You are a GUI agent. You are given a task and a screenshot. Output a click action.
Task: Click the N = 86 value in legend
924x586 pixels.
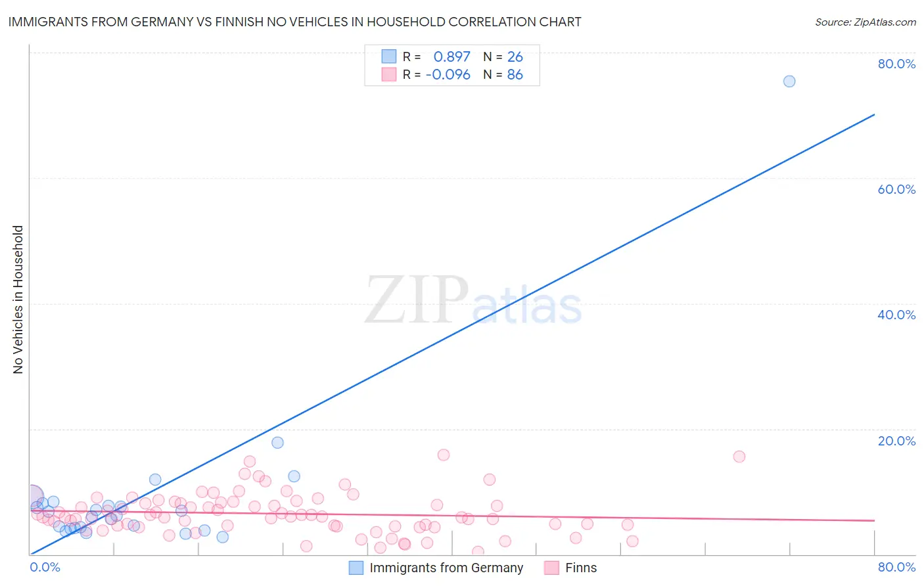pos(503,75)
